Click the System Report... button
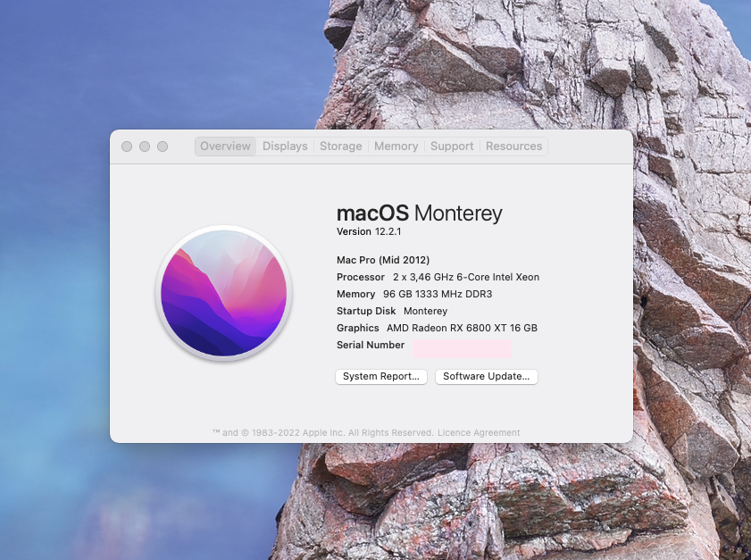This screenshot has height=560, width=751. click(381, 377)
